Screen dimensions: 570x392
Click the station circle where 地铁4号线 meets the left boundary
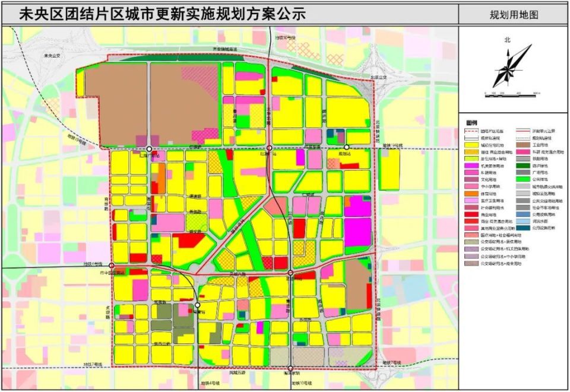[x=112, y=266]
